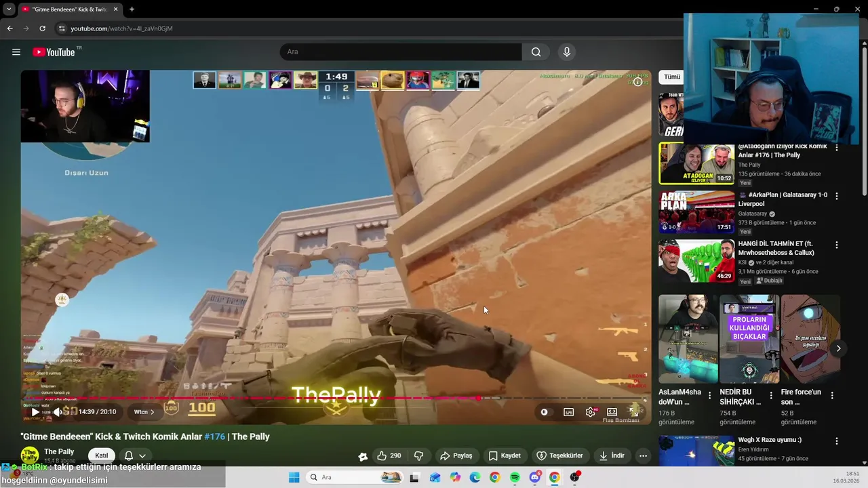Open the YouTube guide hamburger menu
The image size is (868, 488).
16,52
